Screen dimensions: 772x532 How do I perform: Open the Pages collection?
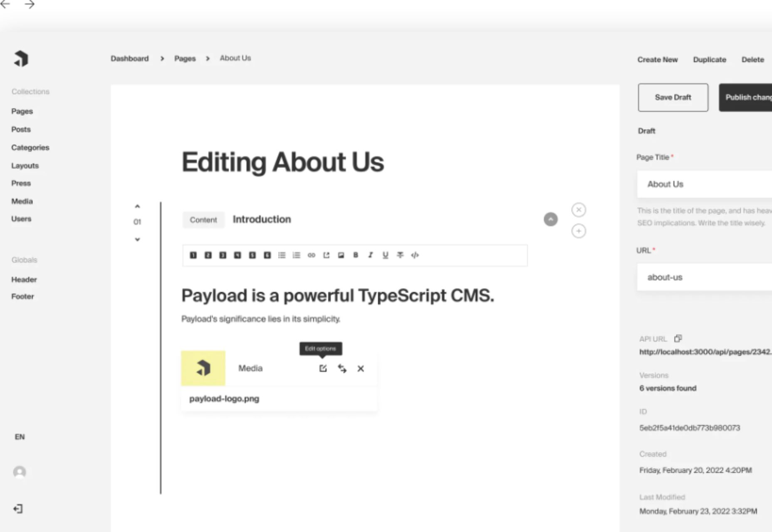22,111
